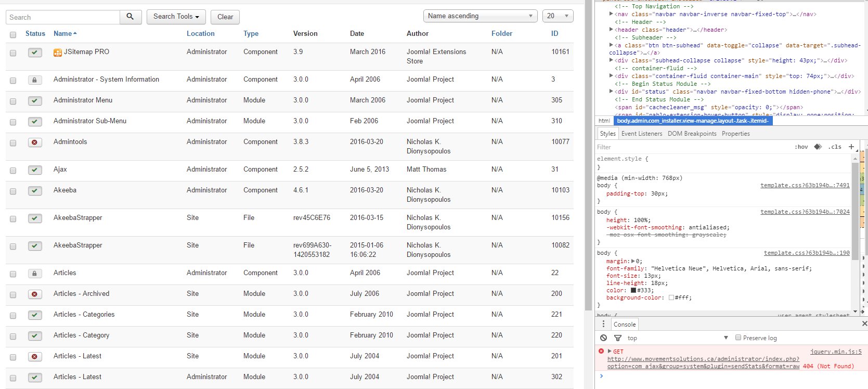Open the Name ascending sort dropdown
The image size is (868, 389).
coord(481,16)
